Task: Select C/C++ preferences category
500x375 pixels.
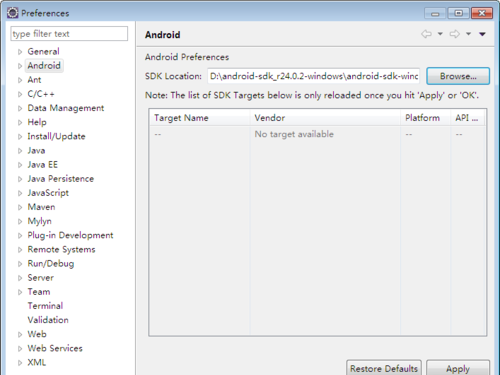Action: [x=41, y=94]
